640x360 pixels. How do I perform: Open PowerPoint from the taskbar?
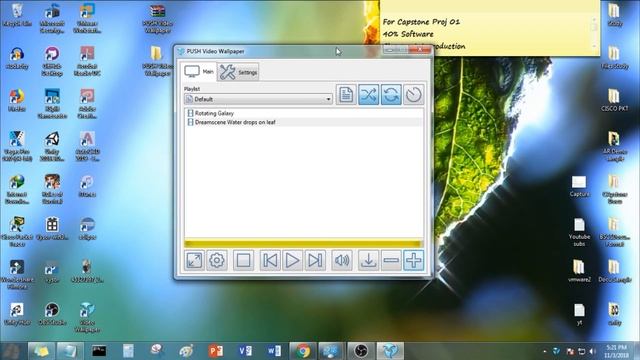click(216, 351)
